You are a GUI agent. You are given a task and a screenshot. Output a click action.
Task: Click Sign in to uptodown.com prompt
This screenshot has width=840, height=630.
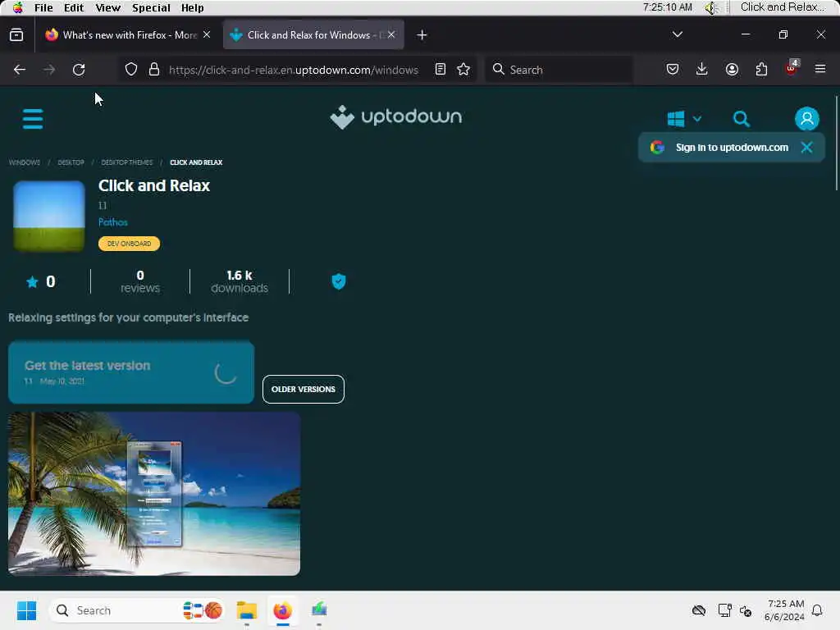[732, 148]
